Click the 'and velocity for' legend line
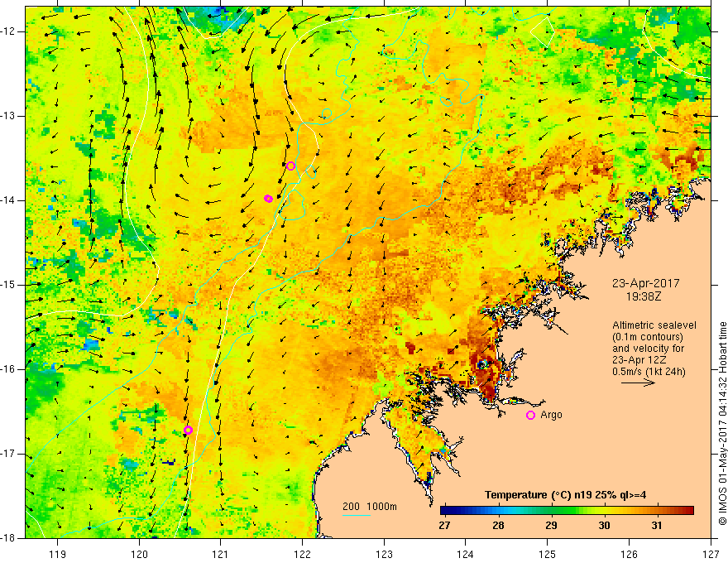The width and height of the screenshot is (728, 563). pyautogui.click(x=648, y=349)
